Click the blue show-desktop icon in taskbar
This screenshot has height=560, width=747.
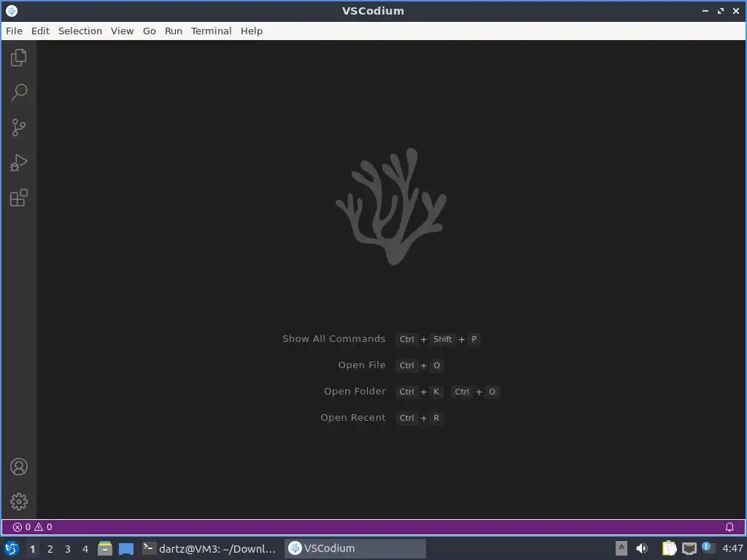[126, 548]
